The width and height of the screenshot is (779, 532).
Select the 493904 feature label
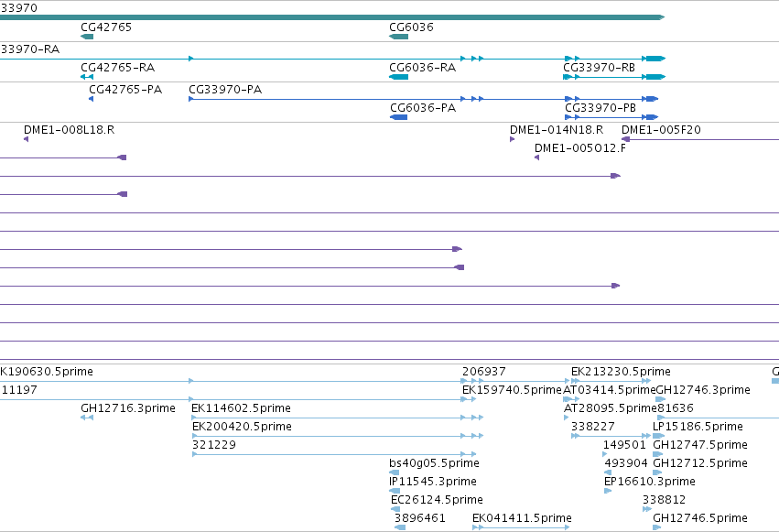[x=626, y=463]
